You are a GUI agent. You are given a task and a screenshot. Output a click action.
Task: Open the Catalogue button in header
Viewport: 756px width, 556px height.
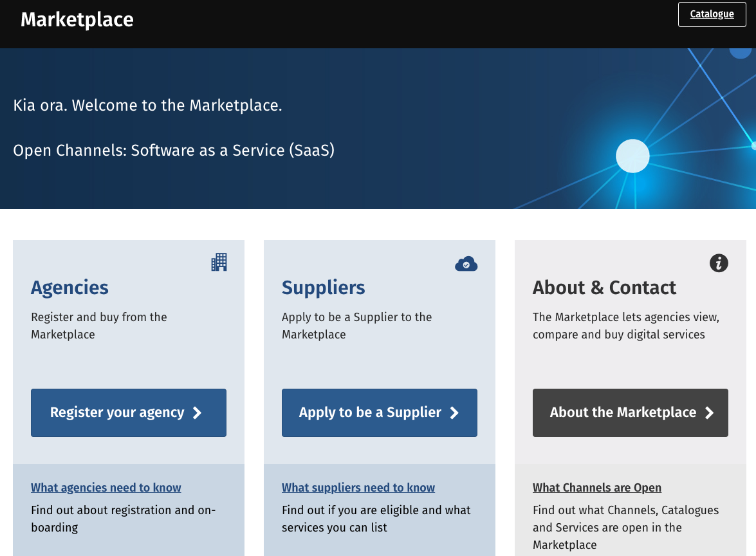coord(712,14)
